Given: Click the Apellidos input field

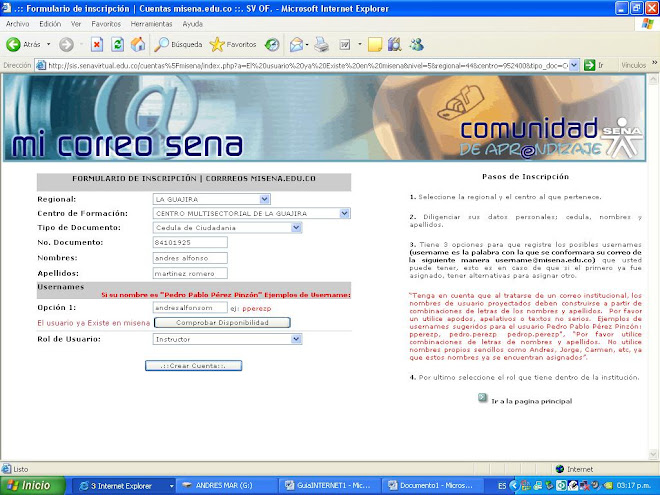Looking at the screenshot, I should coord(190,273).
